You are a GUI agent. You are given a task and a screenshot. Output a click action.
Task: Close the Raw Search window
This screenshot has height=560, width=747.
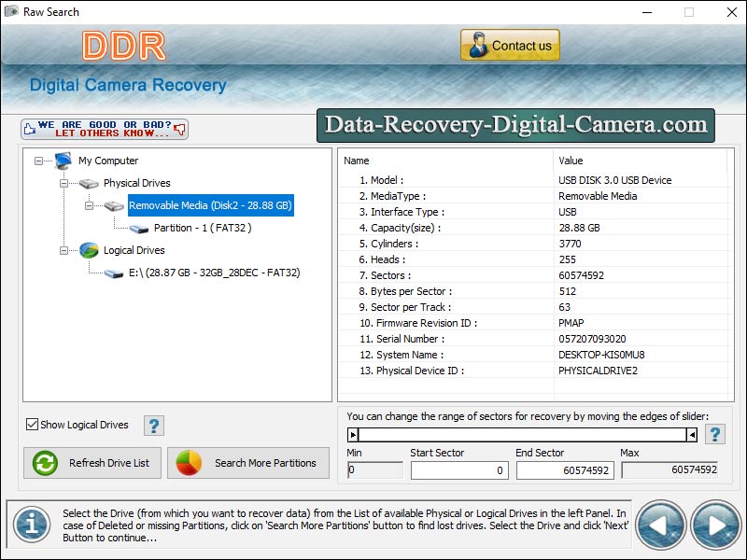click(x=732, y=12)
